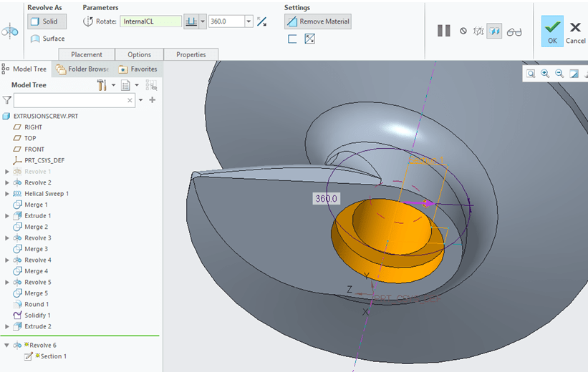
Task: Click the zoom out viewport icon
Action: coord(559,74)
